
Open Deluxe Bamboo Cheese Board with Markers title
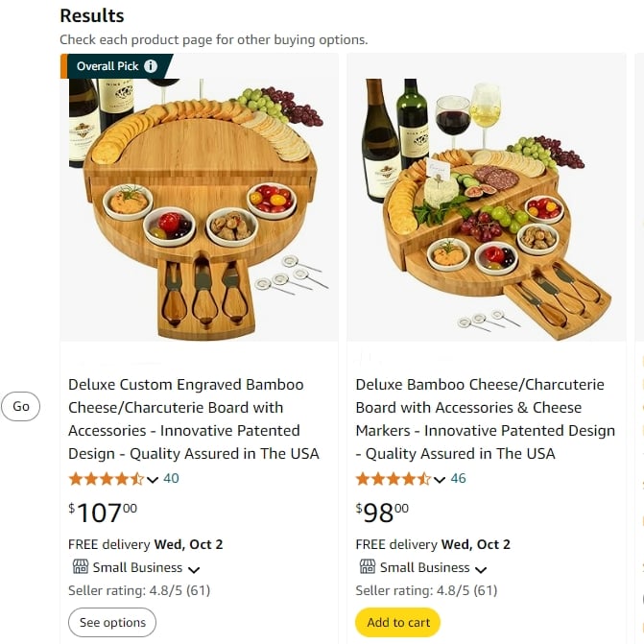tap(485, 418)
